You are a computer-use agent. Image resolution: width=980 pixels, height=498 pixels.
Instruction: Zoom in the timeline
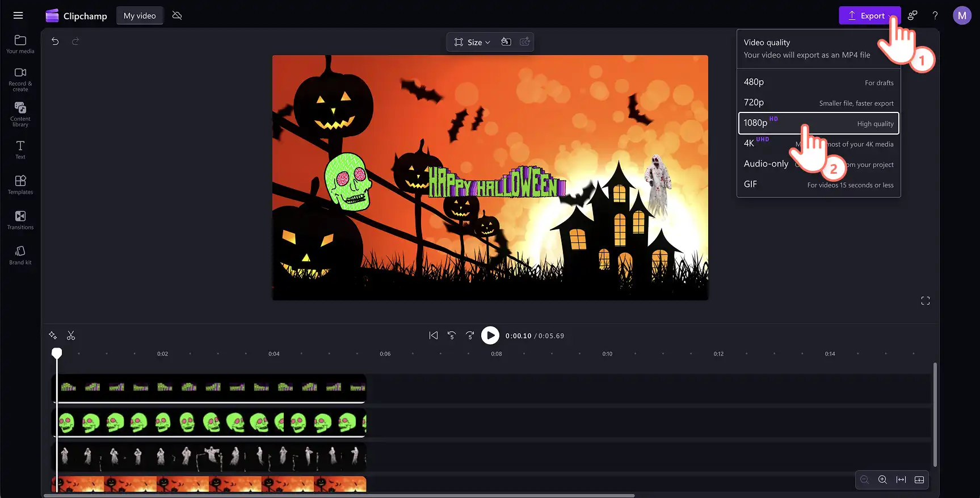(883, 480)
